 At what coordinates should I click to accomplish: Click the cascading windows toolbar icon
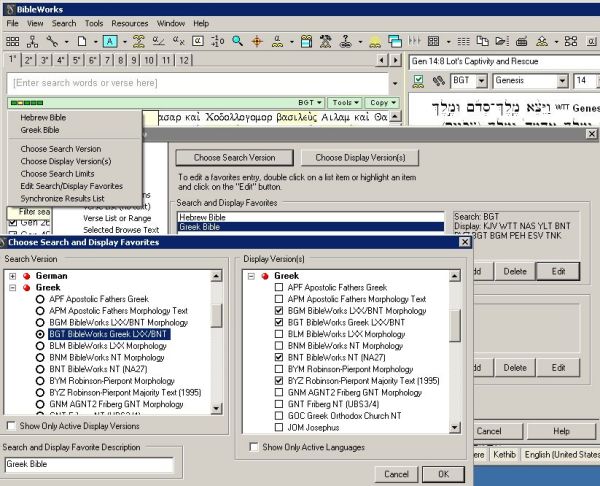(395, 41)
